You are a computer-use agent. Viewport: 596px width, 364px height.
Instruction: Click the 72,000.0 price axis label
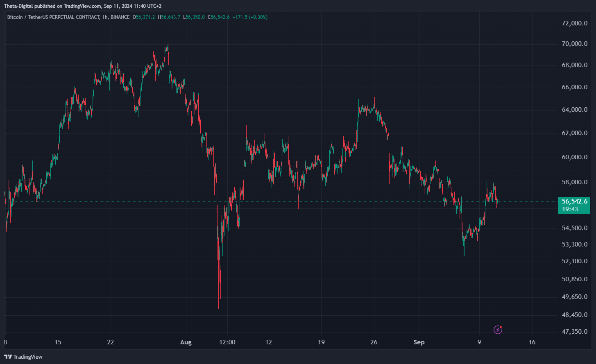coord(575,23)
